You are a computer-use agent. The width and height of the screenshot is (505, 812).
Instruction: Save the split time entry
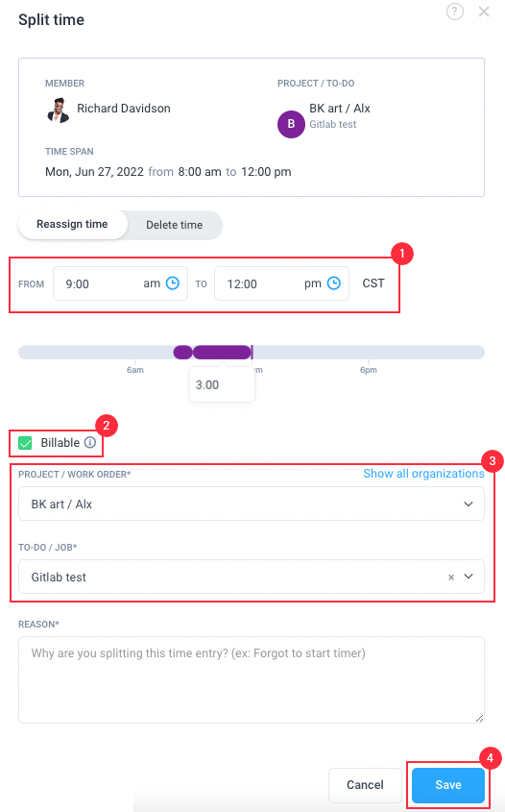[448, 784]
